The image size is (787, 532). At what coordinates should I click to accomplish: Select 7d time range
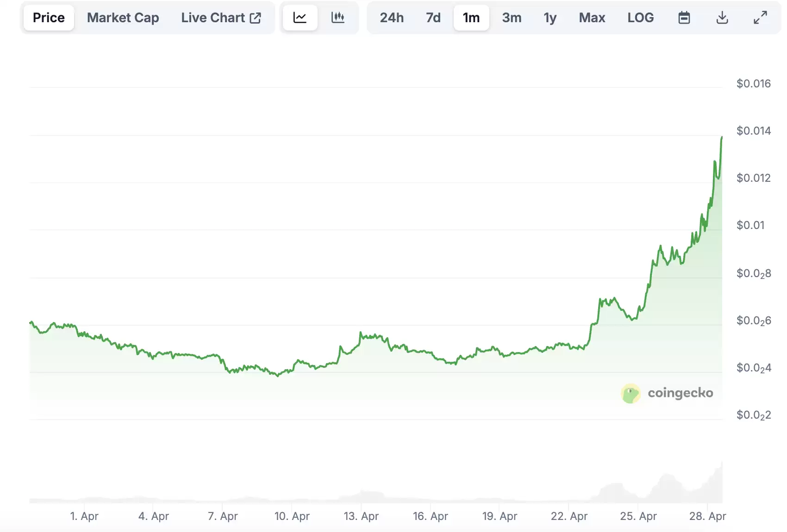click(433, 18)
